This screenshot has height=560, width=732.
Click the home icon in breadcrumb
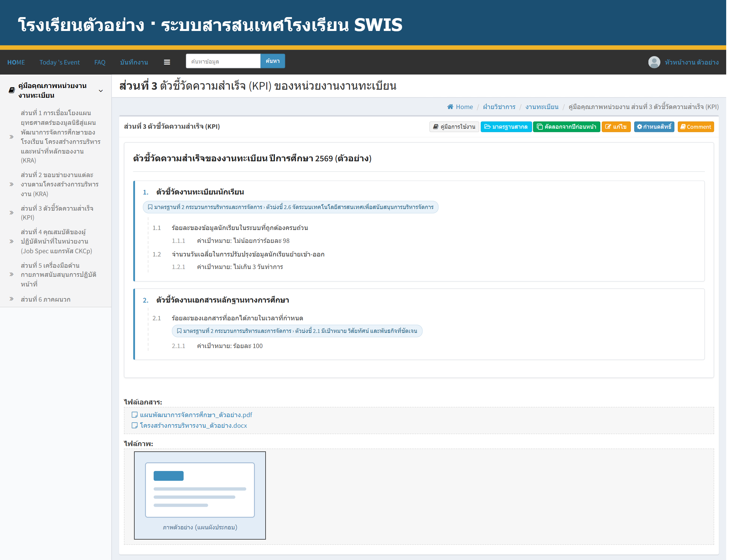pos(450,107)
